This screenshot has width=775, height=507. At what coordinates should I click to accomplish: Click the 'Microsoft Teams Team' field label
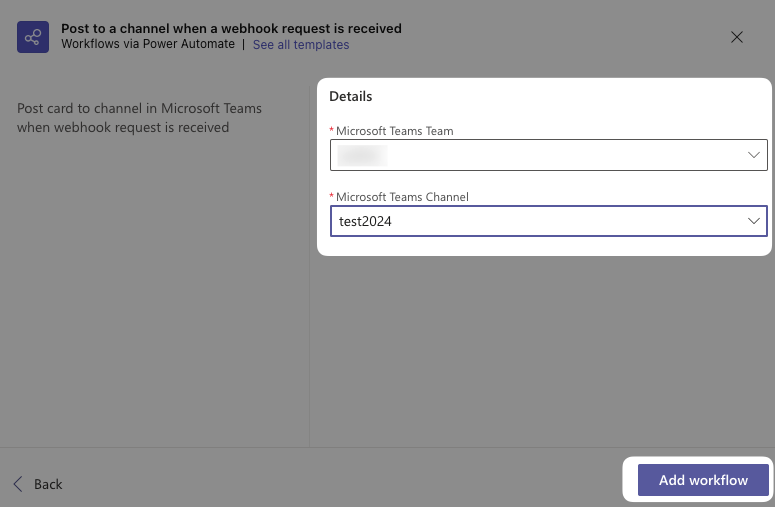click(x=394, y=131)
